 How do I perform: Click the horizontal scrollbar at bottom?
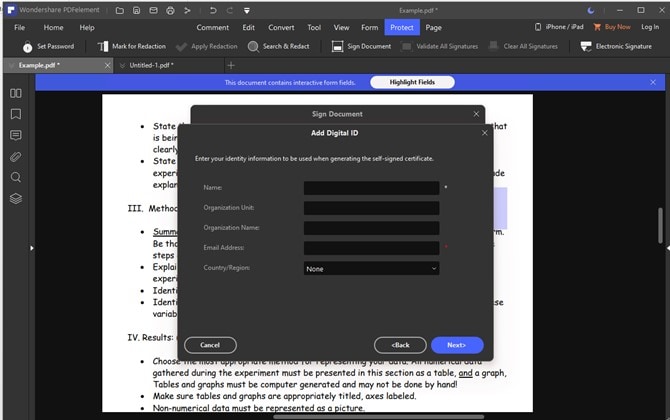[x=379, y=417]
